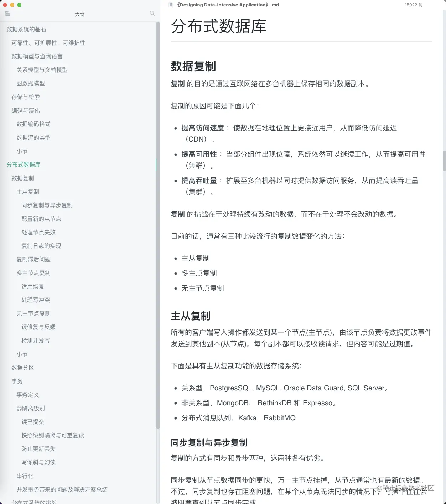Click 小节 below 检测并发写
The width and height of the screenshot is (446, 504).
[x=22, y=354]
